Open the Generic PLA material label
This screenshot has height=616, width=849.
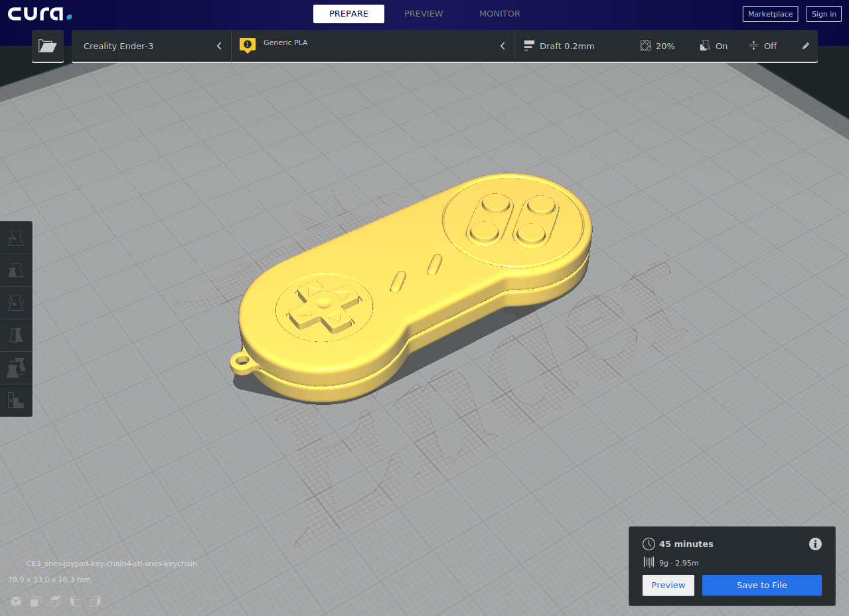click(x=285, y=42)
